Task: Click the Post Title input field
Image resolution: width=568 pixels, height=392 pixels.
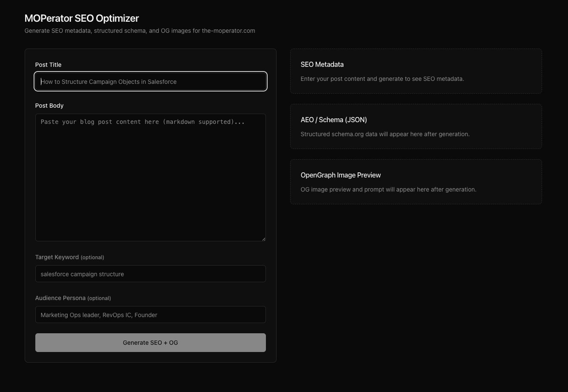Action: click(x=150, y=81)
